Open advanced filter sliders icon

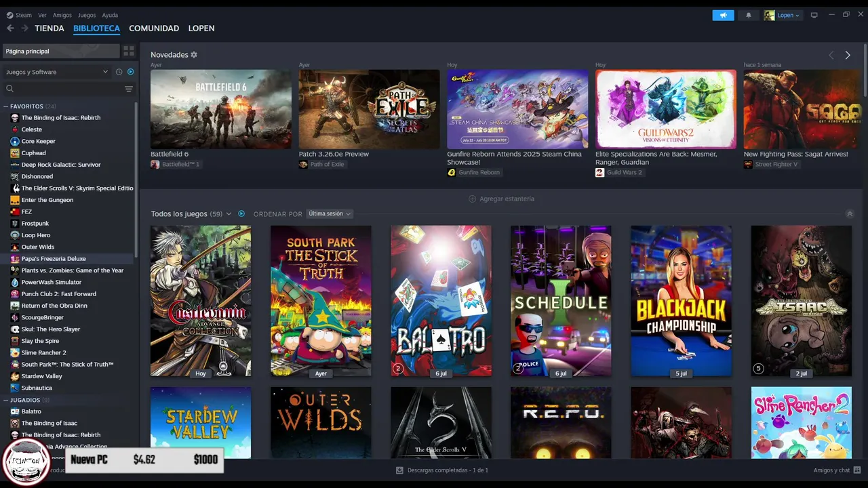[129, 89]
